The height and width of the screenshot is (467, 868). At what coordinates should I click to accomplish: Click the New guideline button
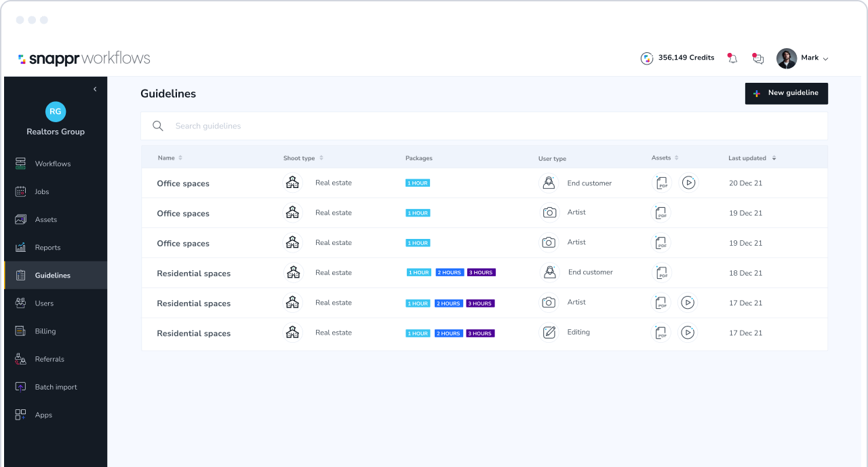coord(786,93)
